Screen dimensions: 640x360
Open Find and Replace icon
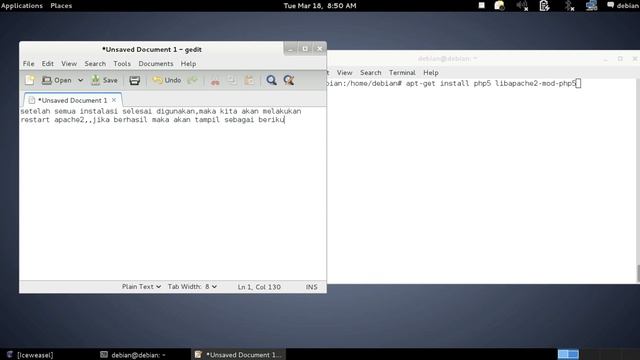click(x=289, y=80)
